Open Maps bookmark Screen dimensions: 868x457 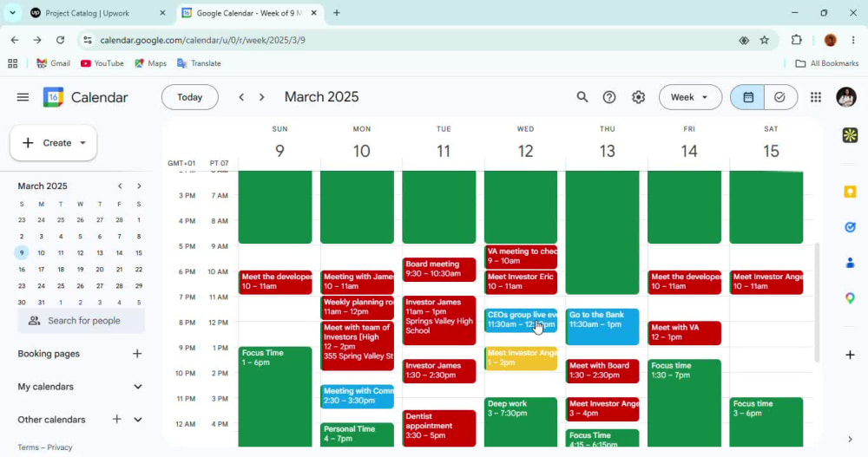coord(150,63)
